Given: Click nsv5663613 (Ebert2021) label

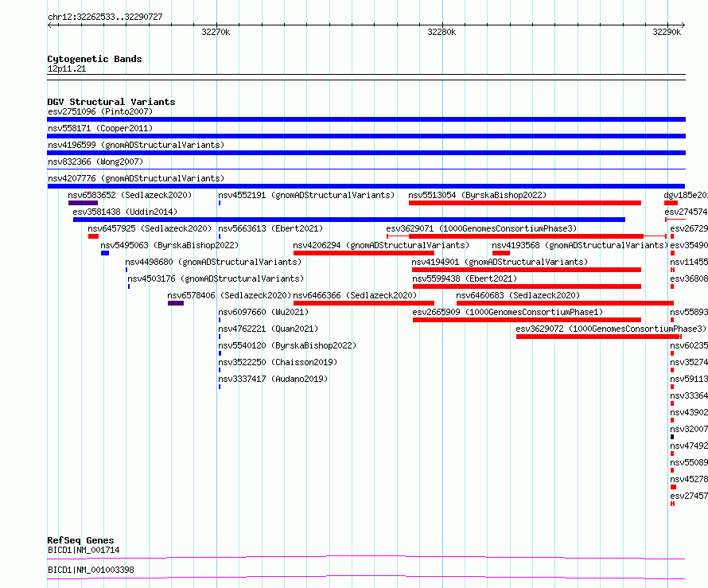Looking at the screenshot, I should [270, 228].
